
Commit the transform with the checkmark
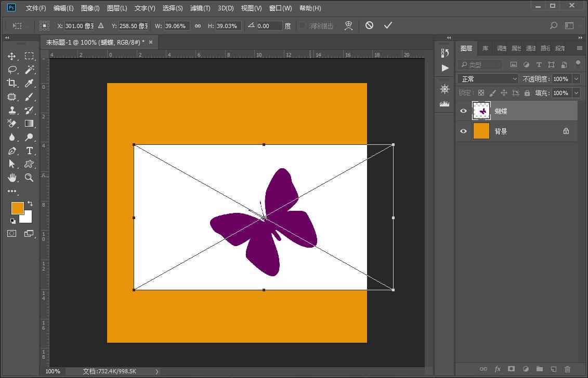(388, 25)
